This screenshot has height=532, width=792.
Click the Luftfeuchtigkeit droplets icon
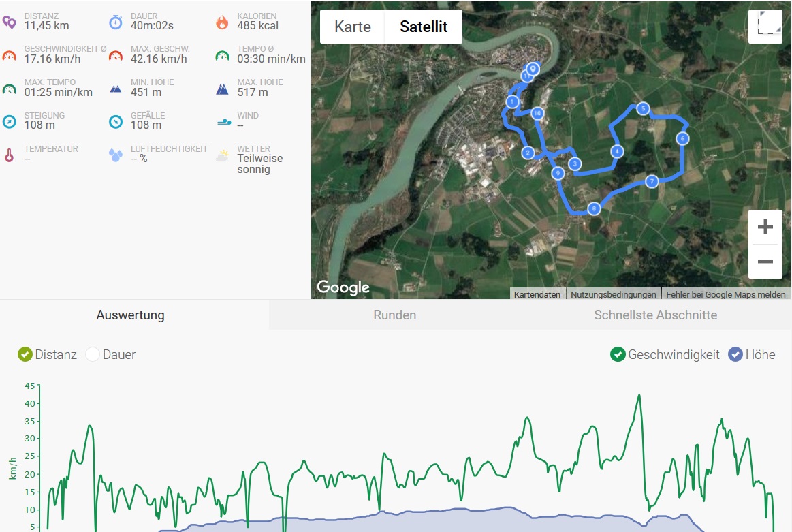[x=116, y=155]
